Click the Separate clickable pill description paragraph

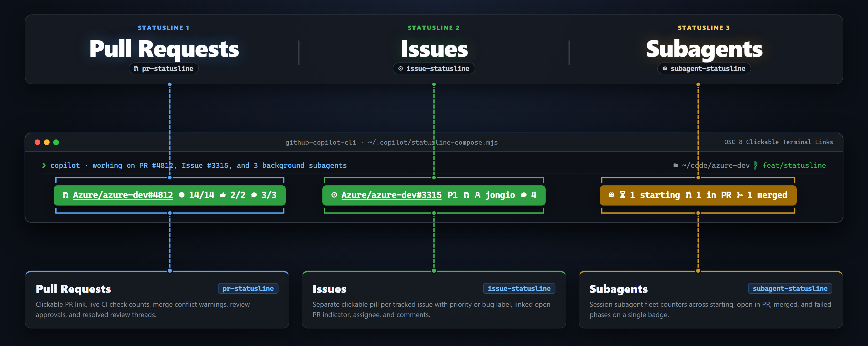(x=431, y=309)
